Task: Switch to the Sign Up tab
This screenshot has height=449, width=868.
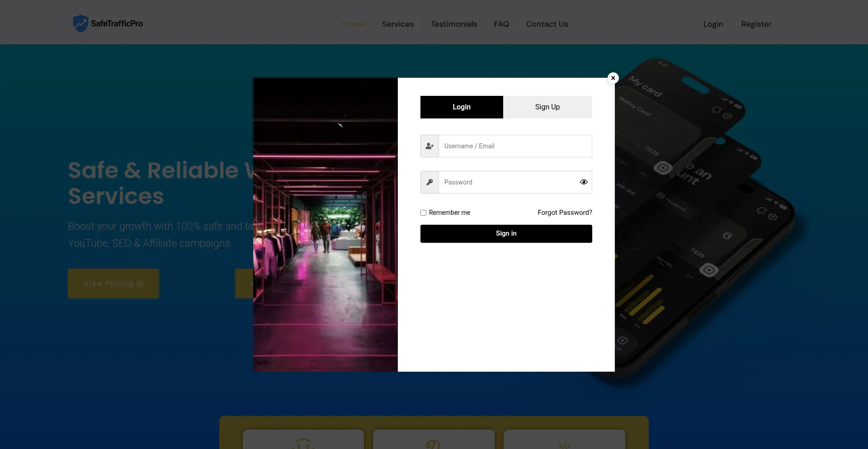Action: click(x=547, y=107)
